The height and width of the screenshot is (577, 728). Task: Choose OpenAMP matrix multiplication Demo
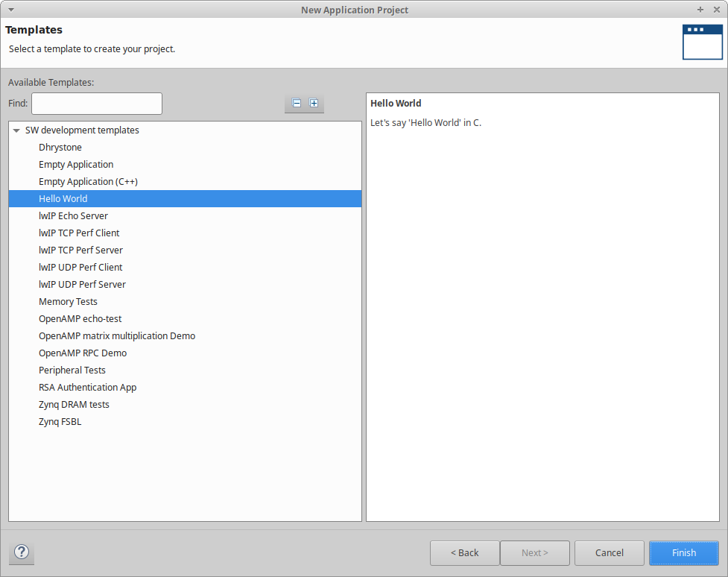pyautogui.click(x=117, y=336)
